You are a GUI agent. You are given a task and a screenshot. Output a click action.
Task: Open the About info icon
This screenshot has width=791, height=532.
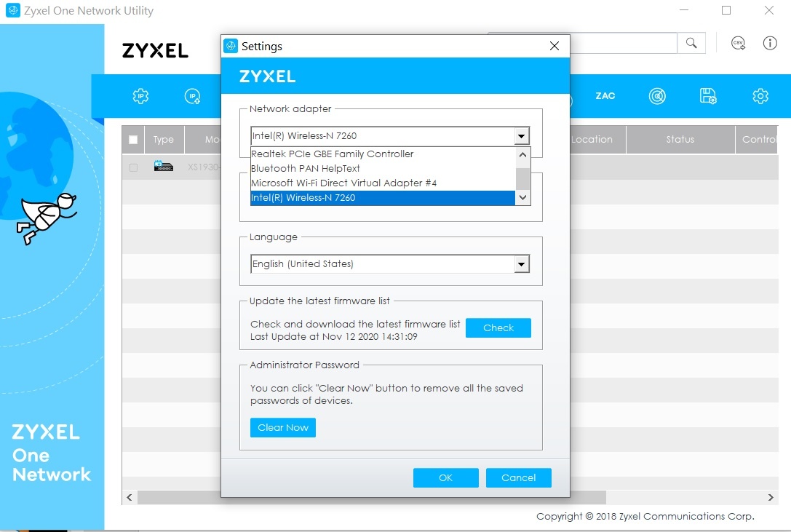point(770,43)
